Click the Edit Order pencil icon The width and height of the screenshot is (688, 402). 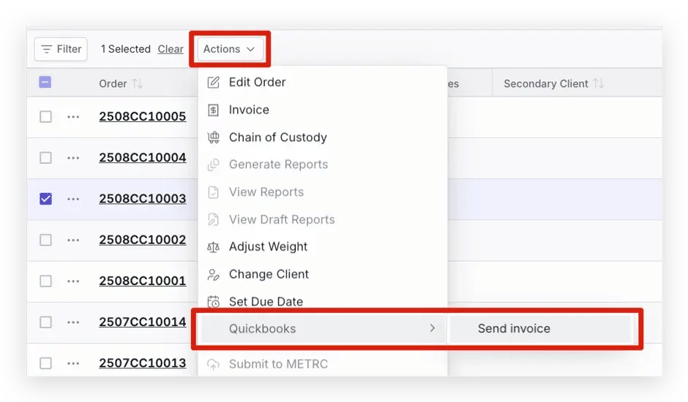213,82
